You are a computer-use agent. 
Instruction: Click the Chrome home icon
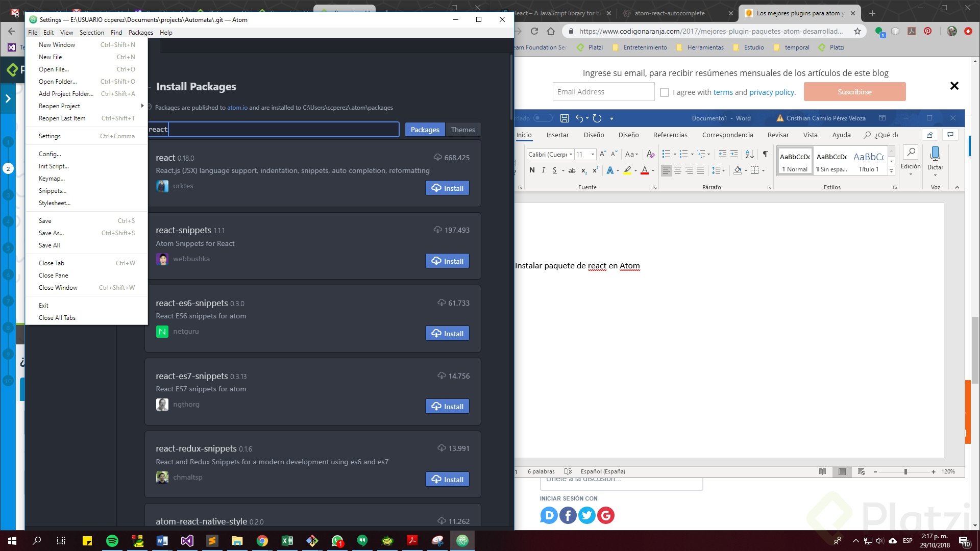[550, 31]
